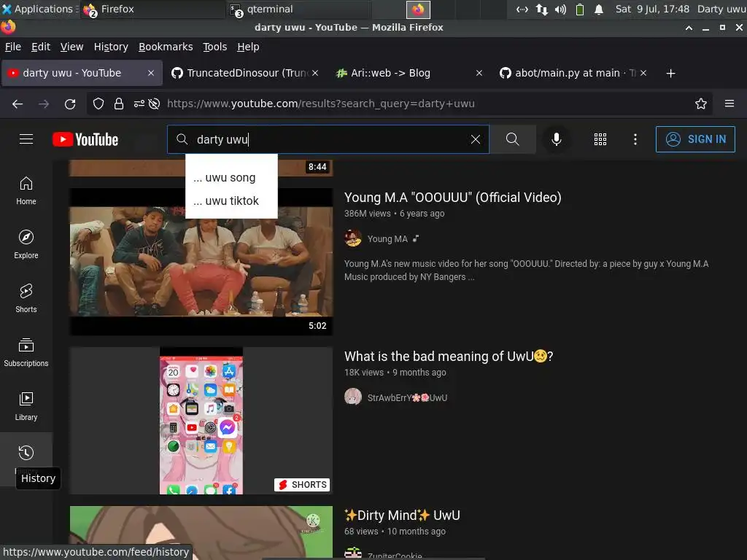
Task: Select the '... uwu tiktok' suggestion
Action: (231, 201)
